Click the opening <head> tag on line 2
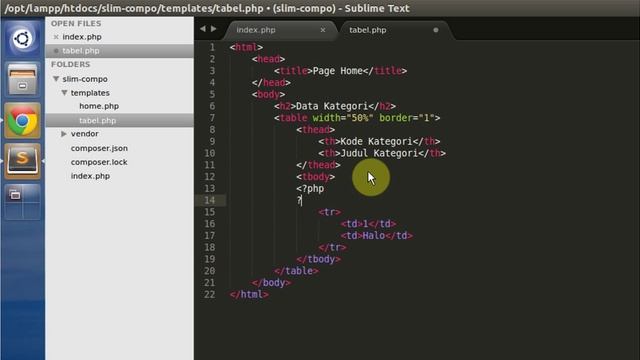 [x=268, y=59]
